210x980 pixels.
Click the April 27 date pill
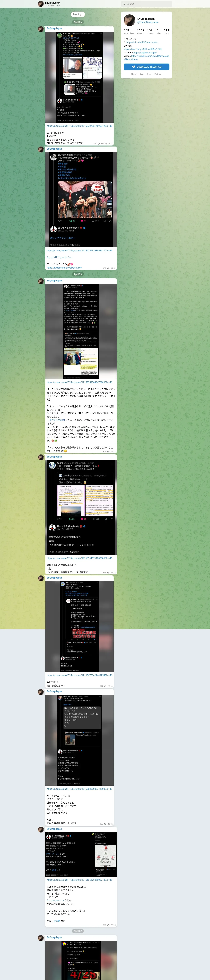(78, 931)
